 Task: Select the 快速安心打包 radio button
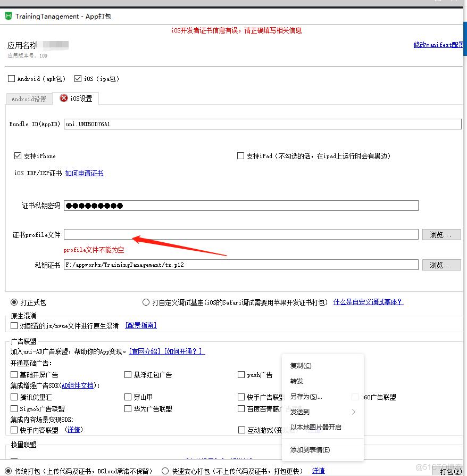pos(165,471)
